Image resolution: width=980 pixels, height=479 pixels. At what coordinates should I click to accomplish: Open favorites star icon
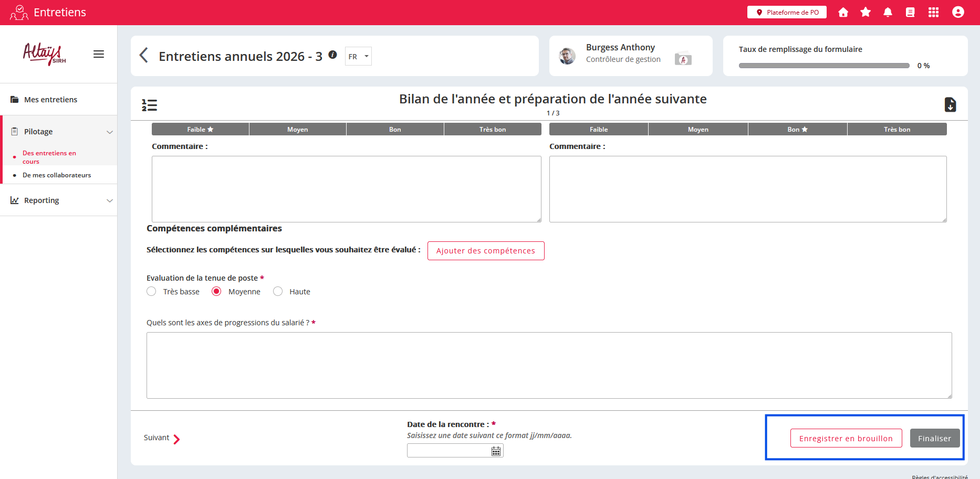[x=866, y=12]
